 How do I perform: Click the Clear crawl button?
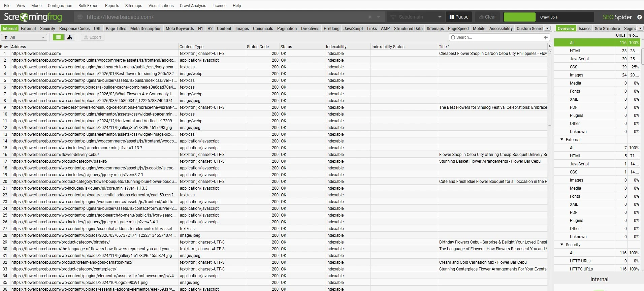pyautogui.click(x=487, y=17)
